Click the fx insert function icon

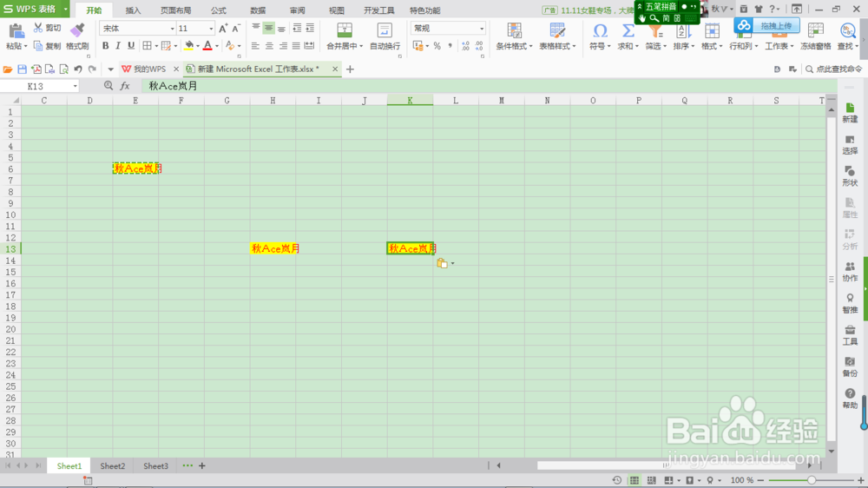click(125, 86)
